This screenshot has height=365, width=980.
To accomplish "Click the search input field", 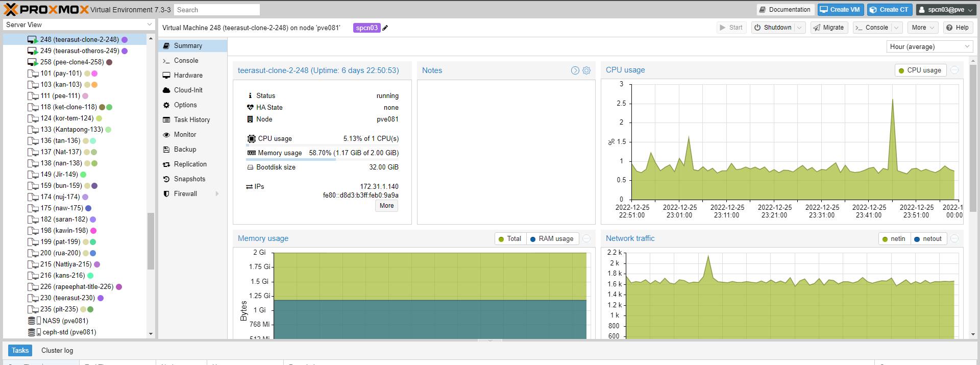I will 216,10.
